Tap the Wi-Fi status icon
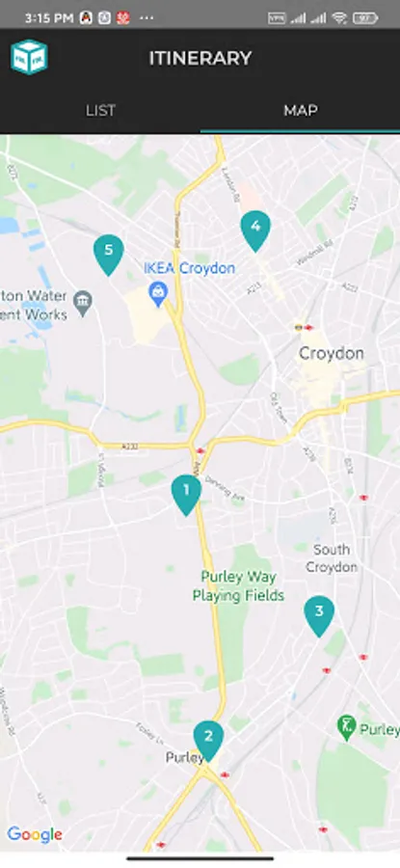 pos(339,18)
